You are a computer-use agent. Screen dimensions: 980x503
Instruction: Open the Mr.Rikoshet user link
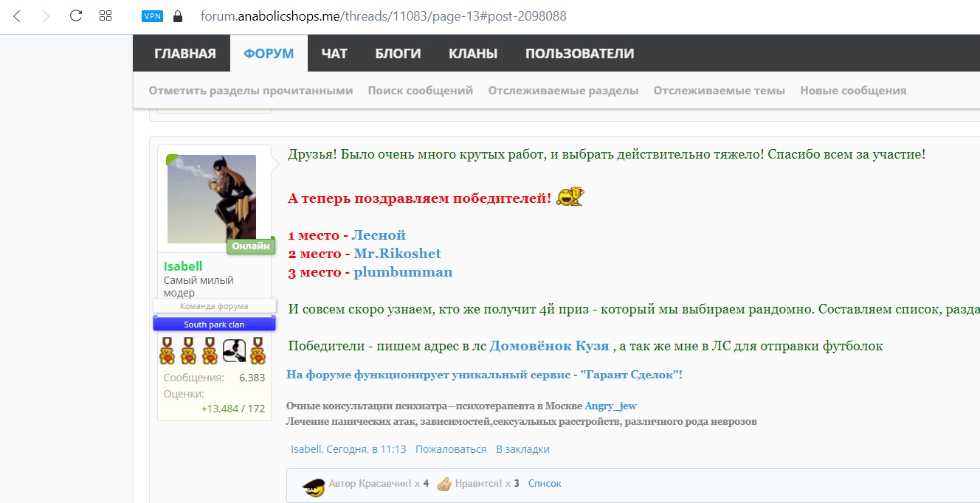point(397,254)
